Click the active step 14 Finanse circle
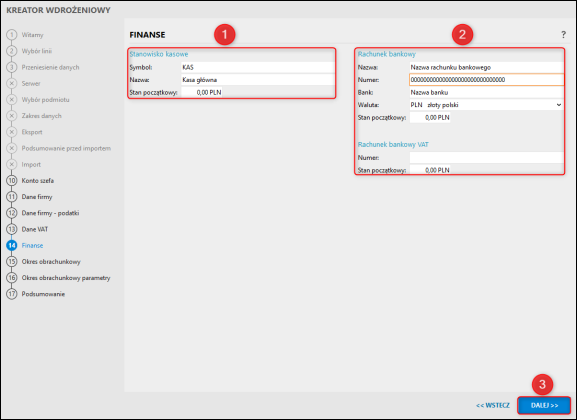577x420 pixels. point(12,246)
